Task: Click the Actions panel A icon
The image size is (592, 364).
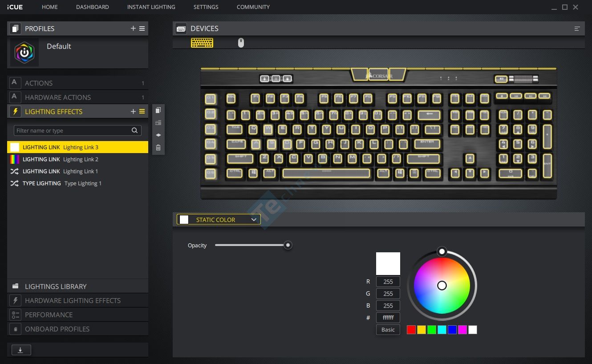Action: 15,83
